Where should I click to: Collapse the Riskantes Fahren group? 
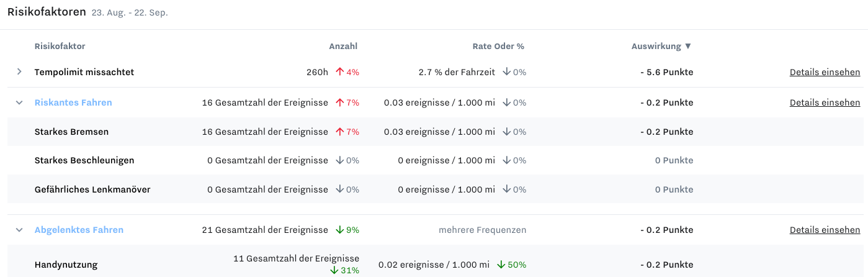click(19, 102)
